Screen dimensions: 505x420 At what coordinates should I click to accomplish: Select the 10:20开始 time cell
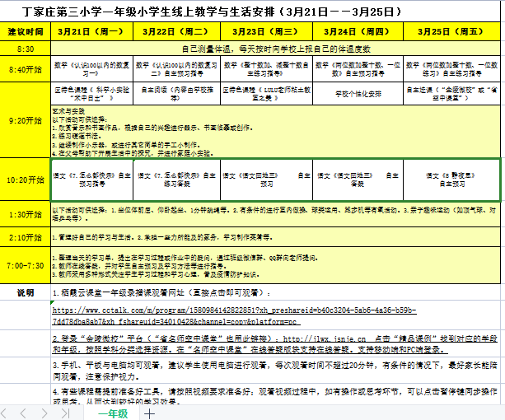[x=25, y=180]
